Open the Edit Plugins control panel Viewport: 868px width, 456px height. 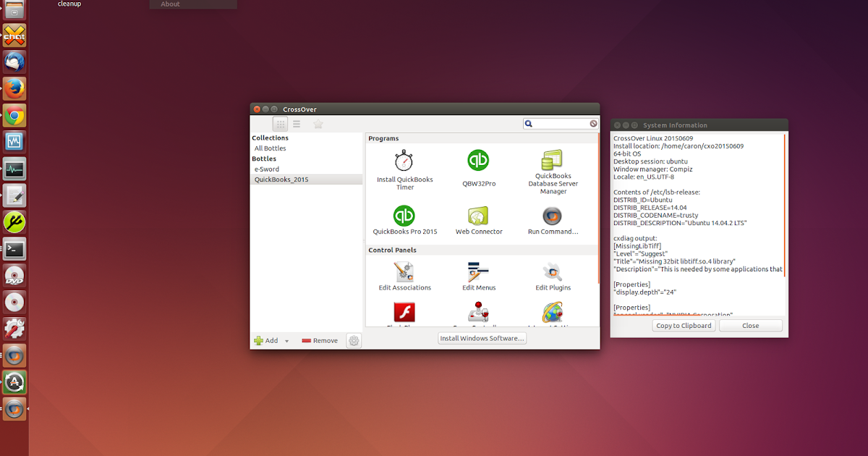[x=553, y=272]
